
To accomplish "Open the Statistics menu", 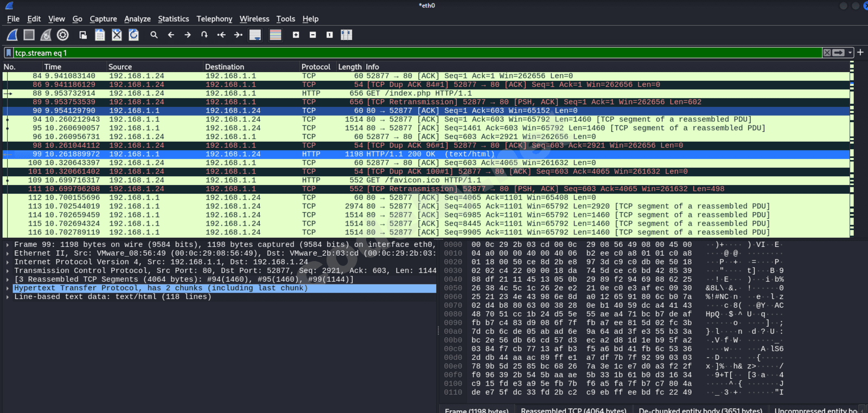I will click(173, 19).
